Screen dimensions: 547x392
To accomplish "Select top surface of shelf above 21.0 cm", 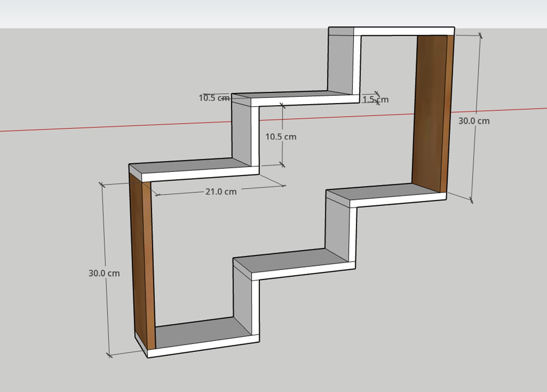I will pos(191,166).
